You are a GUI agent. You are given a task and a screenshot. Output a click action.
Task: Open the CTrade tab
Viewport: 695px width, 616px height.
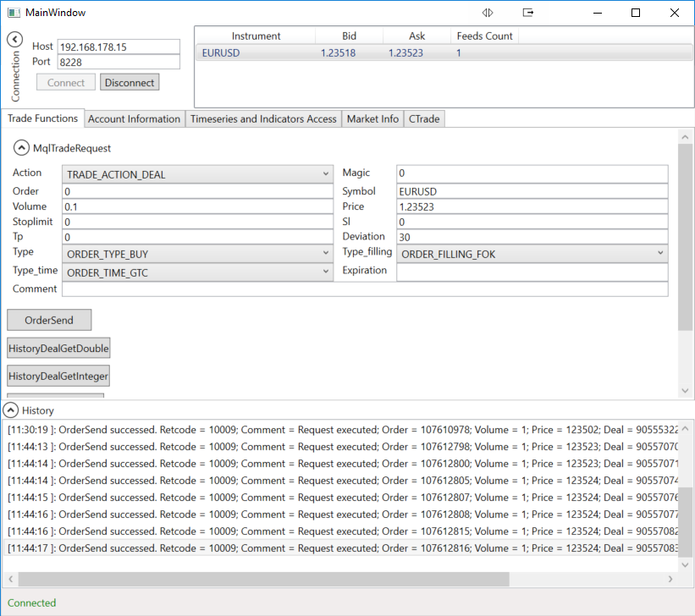tap(424, 118)
